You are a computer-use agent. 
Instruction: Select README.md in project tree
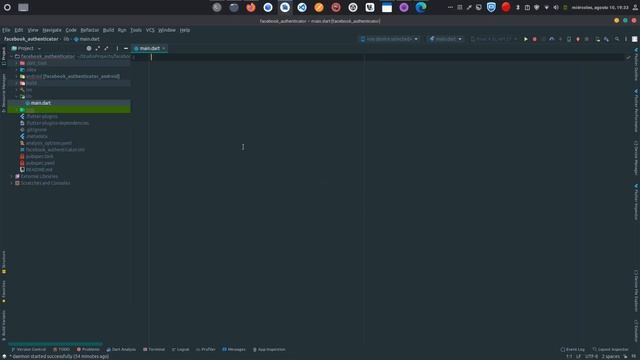point(39,169)
